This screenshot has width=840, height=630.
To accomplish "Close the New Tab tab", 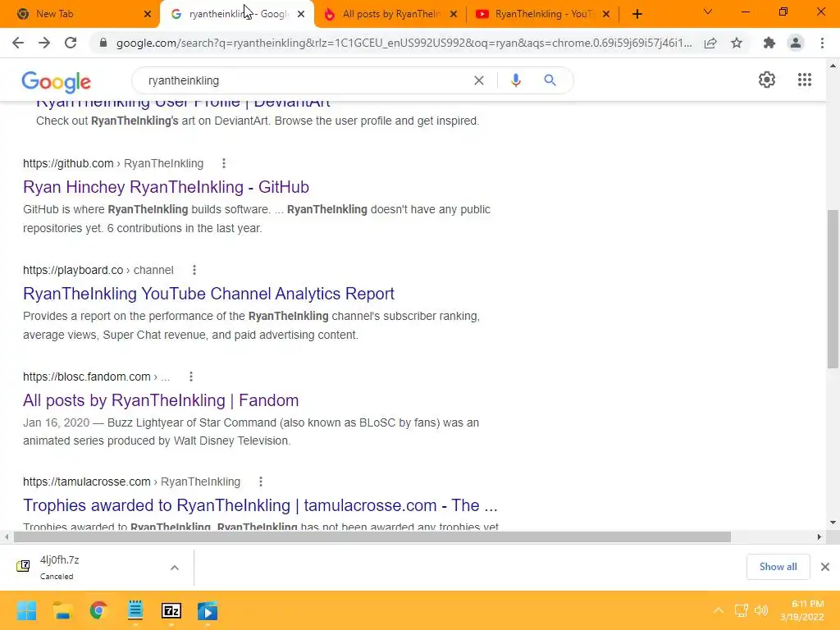I will coord(148,15).
